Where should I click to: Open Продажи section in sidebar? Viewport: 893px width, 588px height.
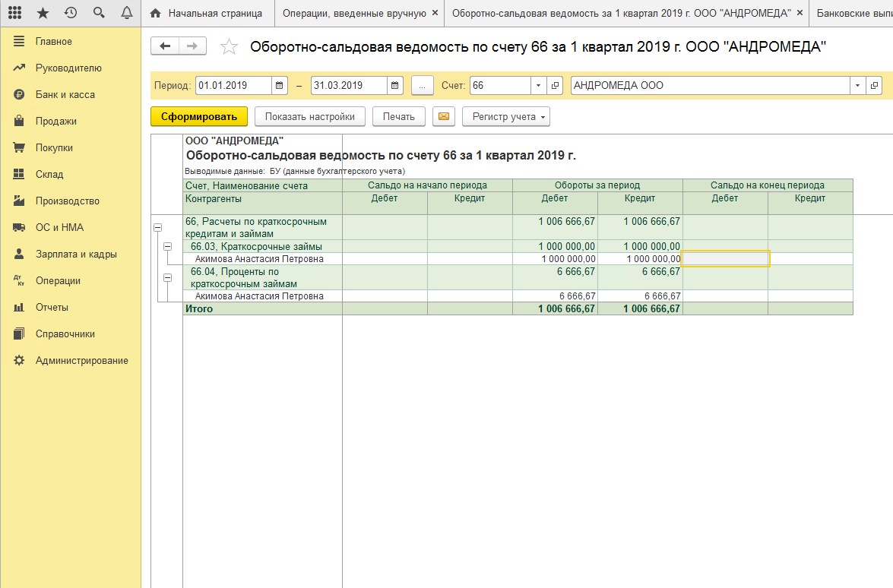coord(55,122)
